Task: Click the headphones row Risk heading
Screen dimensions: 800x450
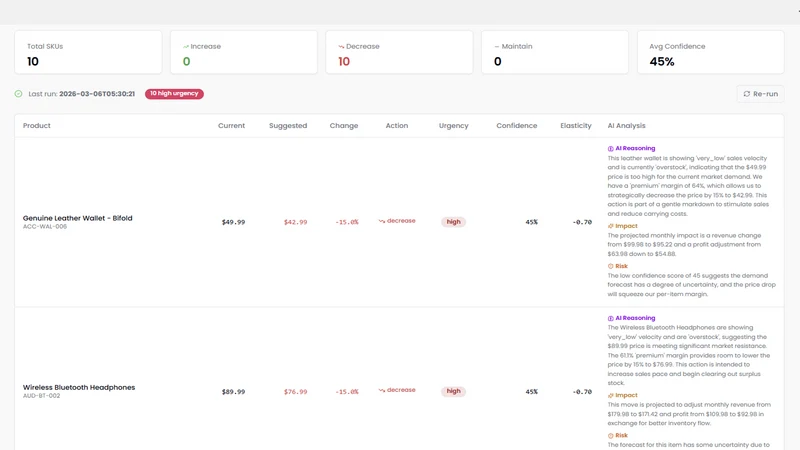Action: [x=621, y=436]
